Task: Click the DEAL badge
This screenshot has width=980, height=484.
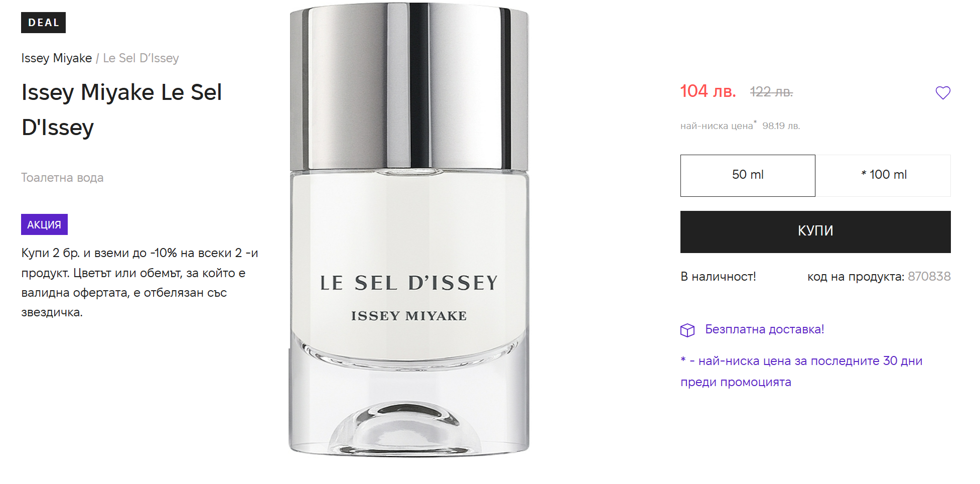Action: pos(43,23)
